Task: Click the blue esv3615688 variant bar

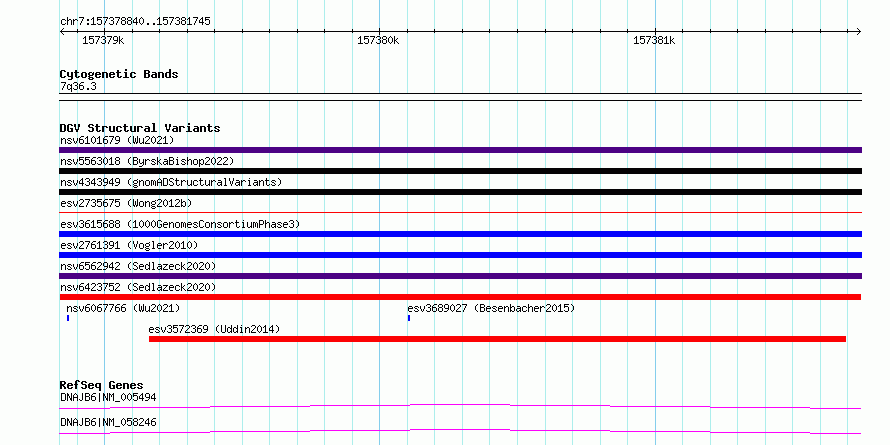Action: 460,234
